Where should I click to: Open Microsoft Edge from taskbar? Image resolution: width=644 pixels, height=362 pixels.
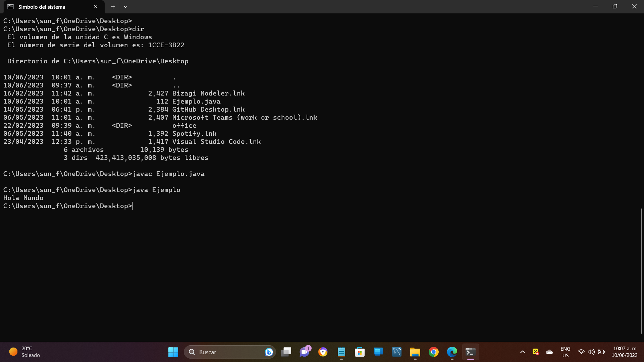click(x=452, y=352)
